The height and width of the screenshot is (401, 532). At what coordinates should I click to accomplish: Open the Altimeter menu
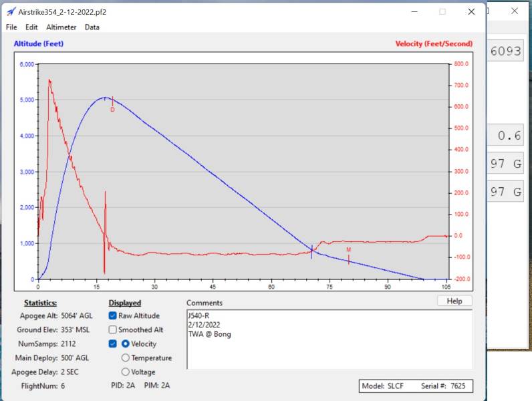[61, 27]
